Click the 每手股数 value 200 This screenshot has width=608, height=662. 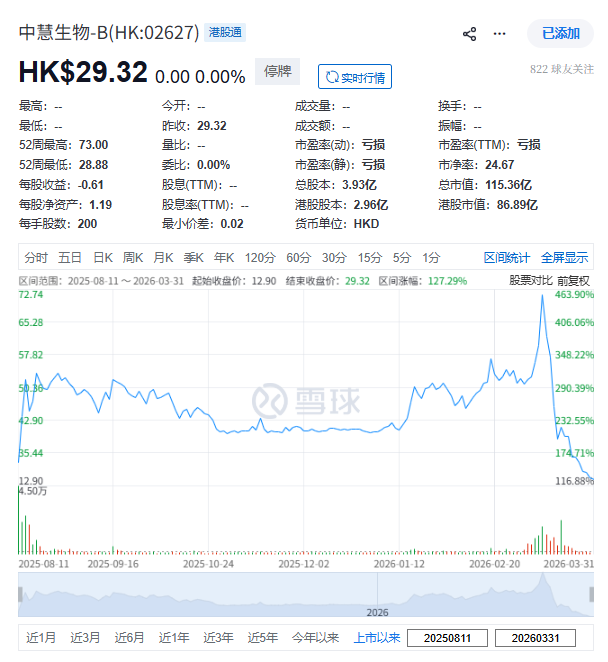pyautogui.click(x=87, y=224)
